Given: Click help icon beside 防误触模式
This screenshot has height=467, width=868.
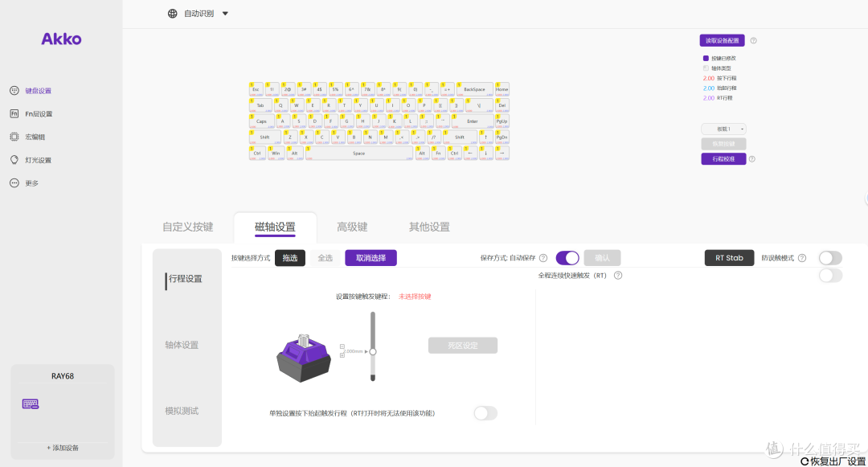Looking at the screenshot, I should [802, 258].
